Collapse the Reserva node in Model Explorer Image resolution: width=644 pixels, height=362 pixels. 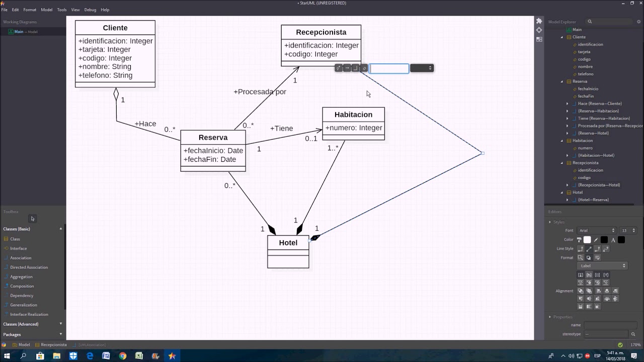pos(562,81)
